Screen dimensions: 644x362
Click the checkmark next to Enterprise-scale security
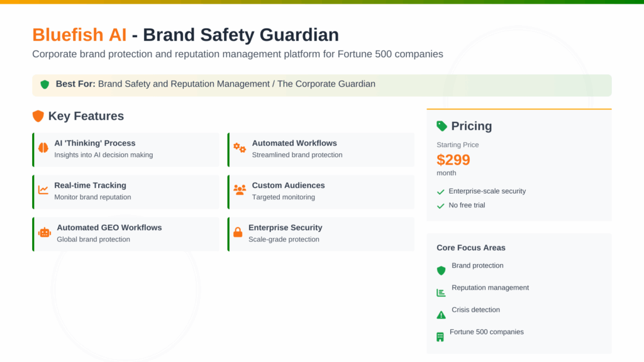coord(441,192)
